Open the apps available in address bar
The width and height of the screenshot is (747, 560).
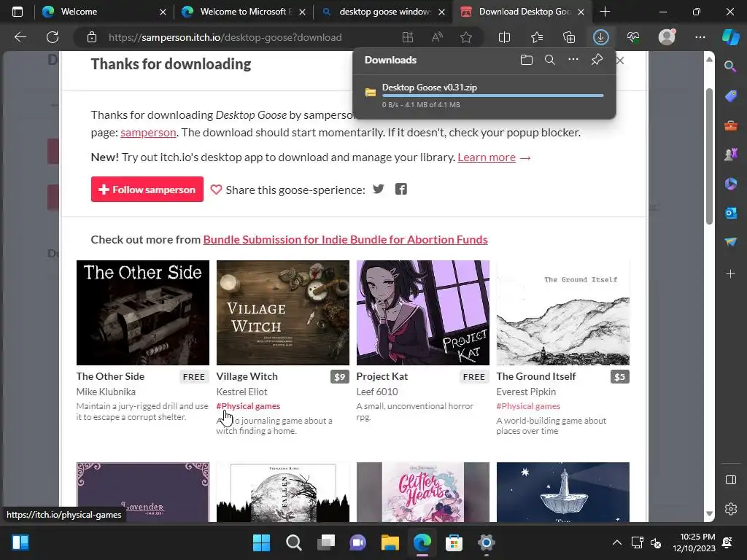(408, 37)
